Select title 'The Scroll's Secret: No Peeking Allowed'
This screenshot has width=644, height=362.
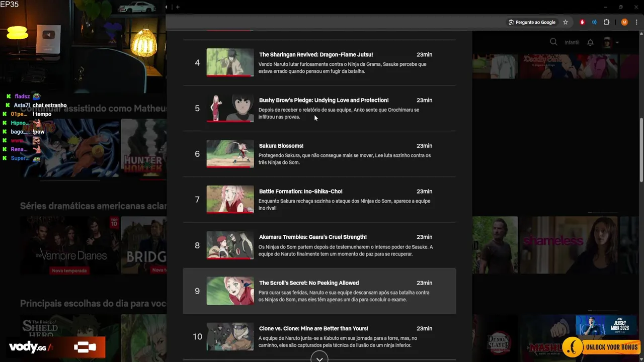[309, 283]
